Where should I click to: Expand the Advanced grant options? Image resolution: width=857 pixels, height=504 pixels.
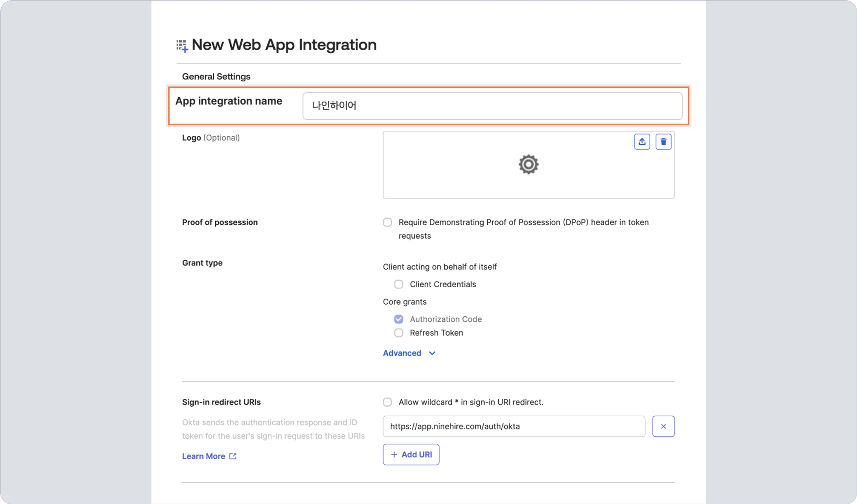[402, 353]
